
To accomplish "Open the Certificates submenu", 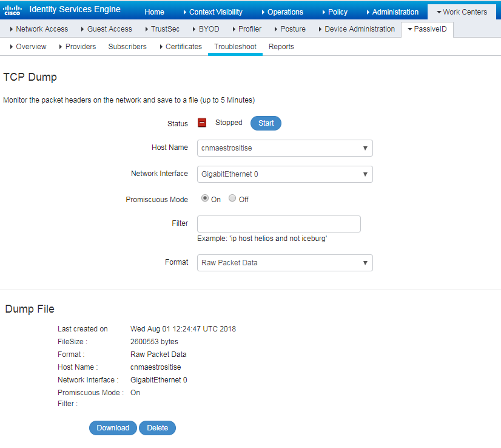I will (181, 47).
